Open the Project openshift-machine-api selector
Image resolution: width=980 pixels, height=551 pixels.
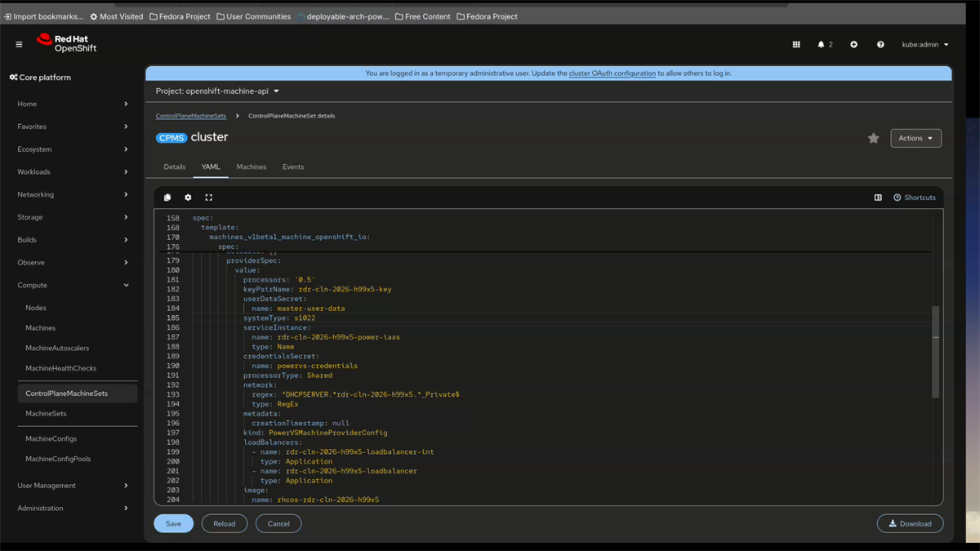click(x=217, y=91)
